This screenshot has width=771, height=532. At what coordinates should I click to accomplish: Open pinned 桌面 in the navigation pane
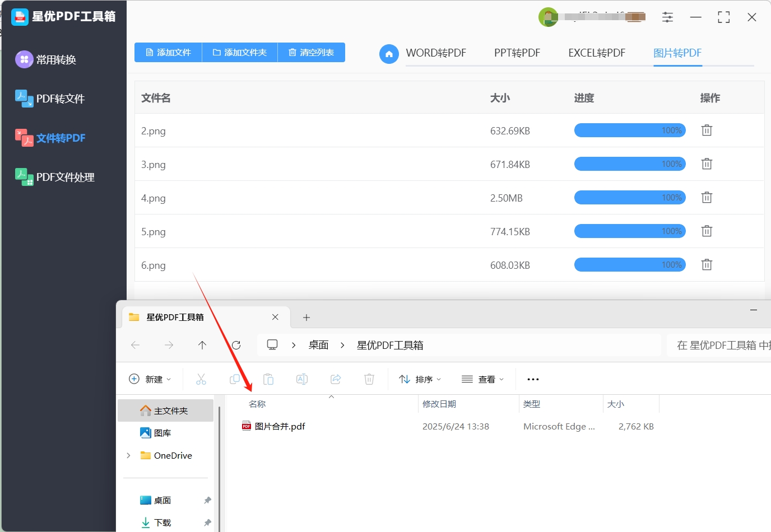(x=156, y=500)
